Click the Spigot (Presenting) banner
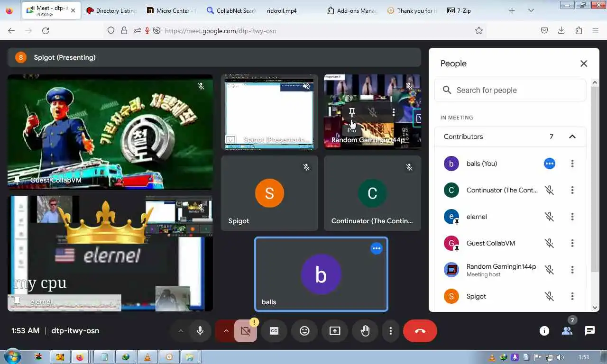This screenshot has width=607, height=364. point(214,57)
